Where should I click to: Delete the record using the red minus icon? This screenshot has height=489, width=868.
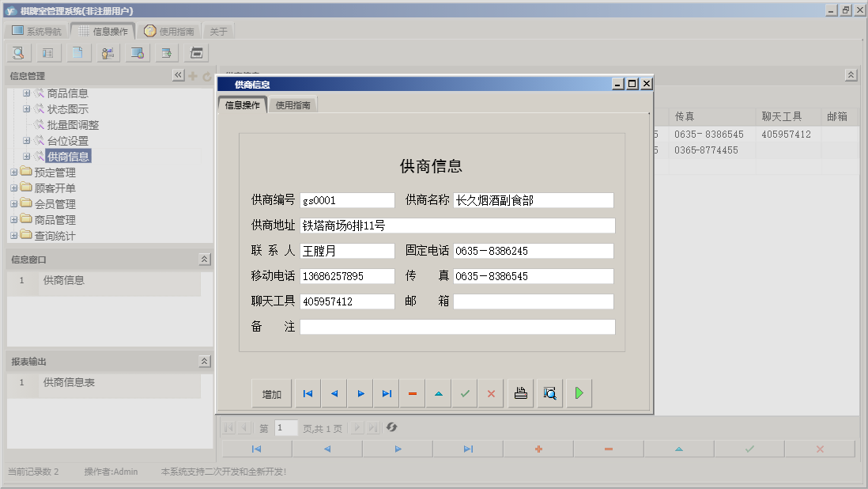click(x=412, y=392)
